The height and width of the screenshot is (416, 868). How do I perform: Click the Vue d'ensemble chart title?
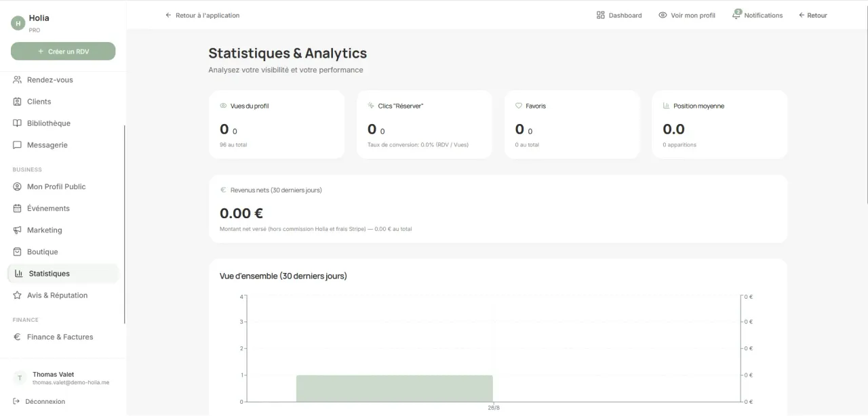[283, 276]
